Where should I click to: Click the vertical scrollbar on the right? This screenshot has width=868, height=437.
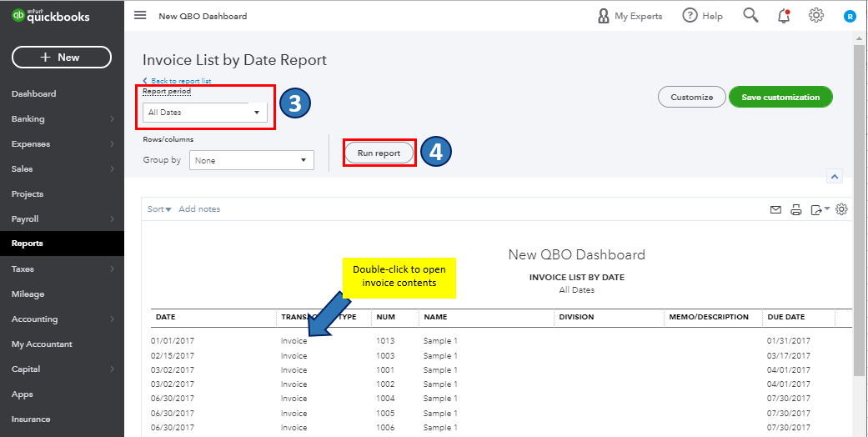860,208
